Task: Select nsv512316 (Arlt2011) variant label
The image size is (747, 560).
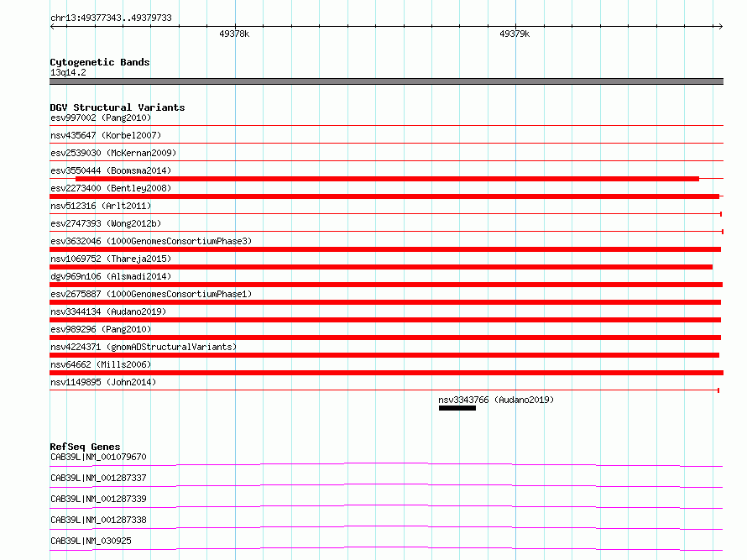Action: click(101, 206)
